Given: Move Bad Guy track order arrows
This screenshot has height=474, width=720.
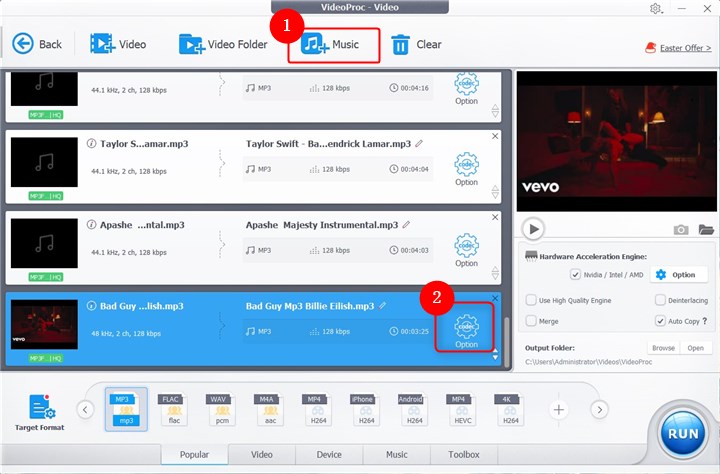Looking at the screenshot, I should click(495, 354).
